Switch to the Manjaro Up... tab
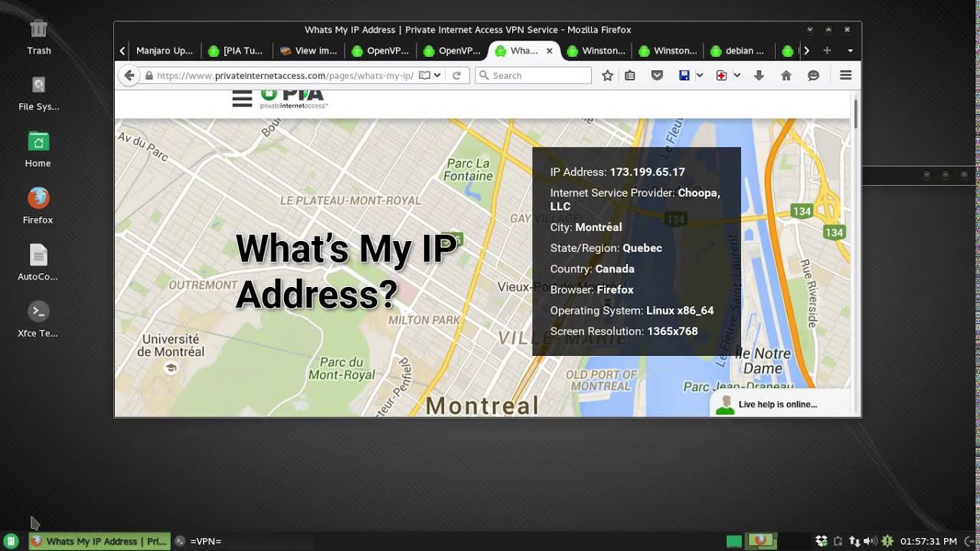Screen dimensions: 980x551 pos(164,51)
